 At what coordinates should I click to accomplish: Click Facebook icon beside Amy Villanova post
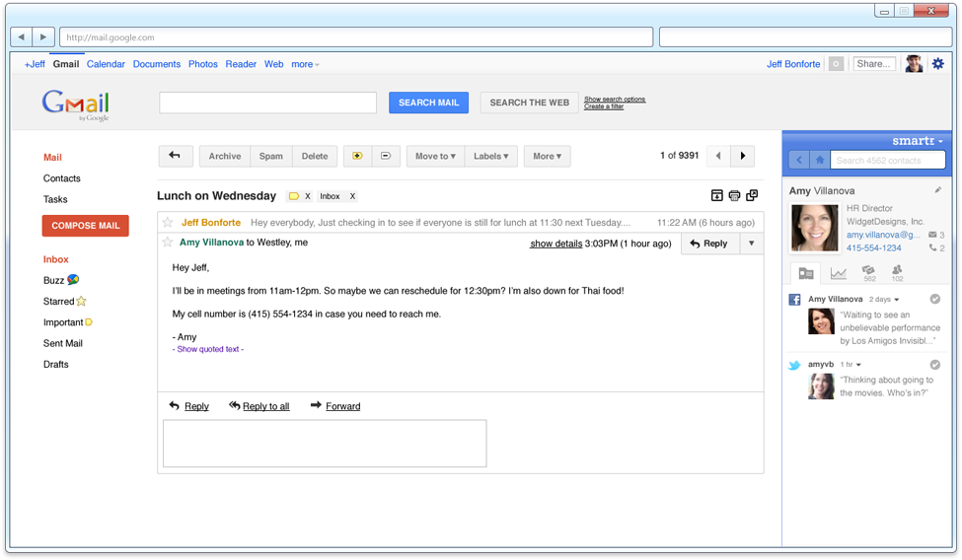click(794, 300)
